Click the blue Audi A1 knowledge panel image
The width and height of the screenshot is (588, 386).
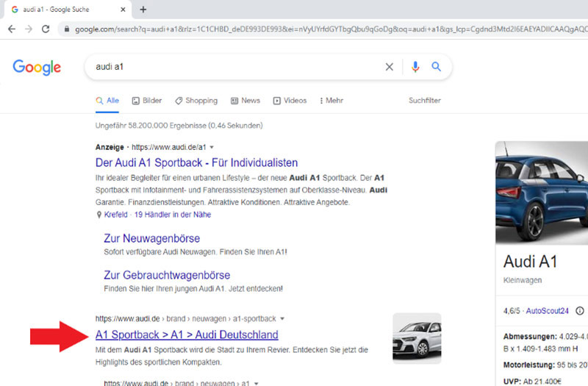click(542, 193)
